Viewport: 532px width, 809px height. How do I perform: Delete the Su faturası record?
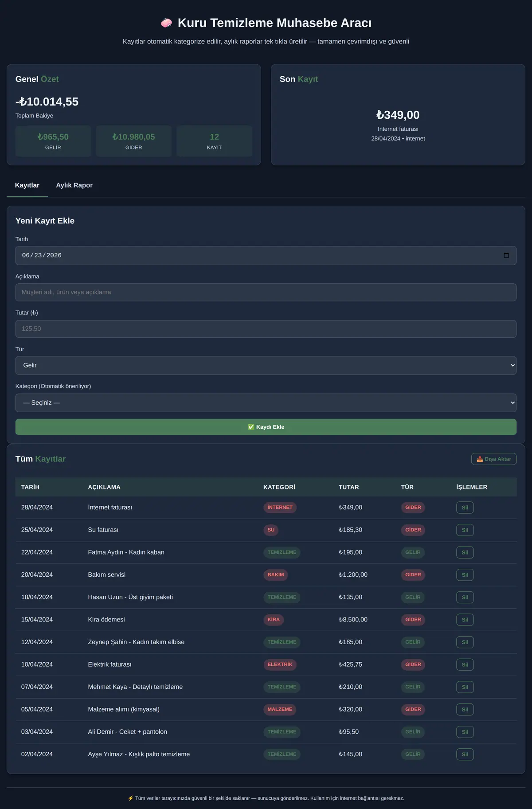(x=465, y=530)
